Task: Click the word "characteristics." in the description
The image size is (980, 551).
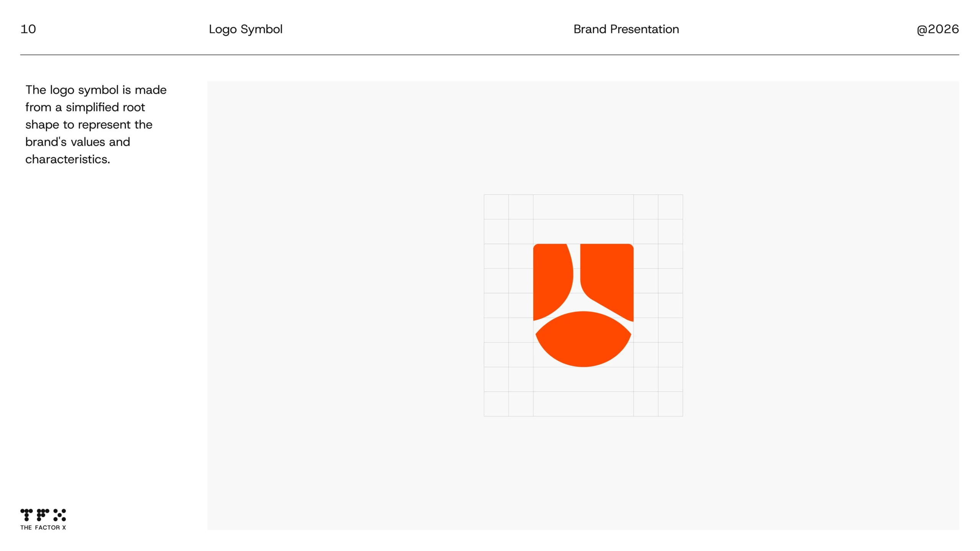Action: pyautogui.click(x=68, y=159)
